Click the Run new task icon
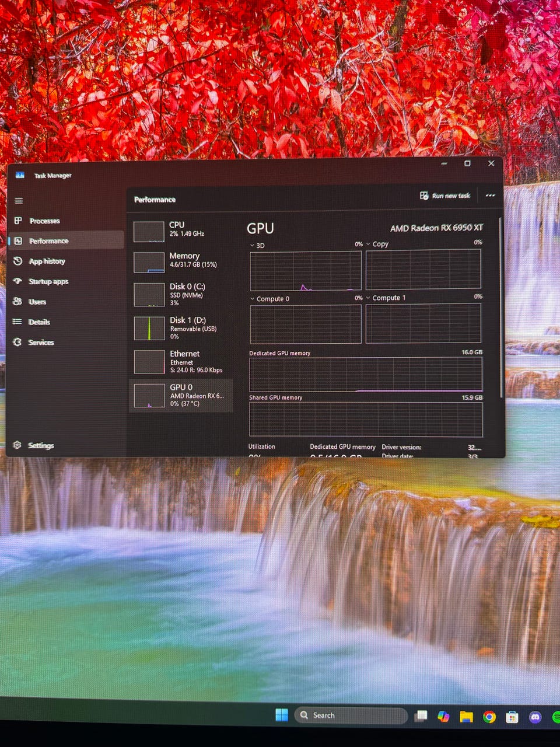 424,196
